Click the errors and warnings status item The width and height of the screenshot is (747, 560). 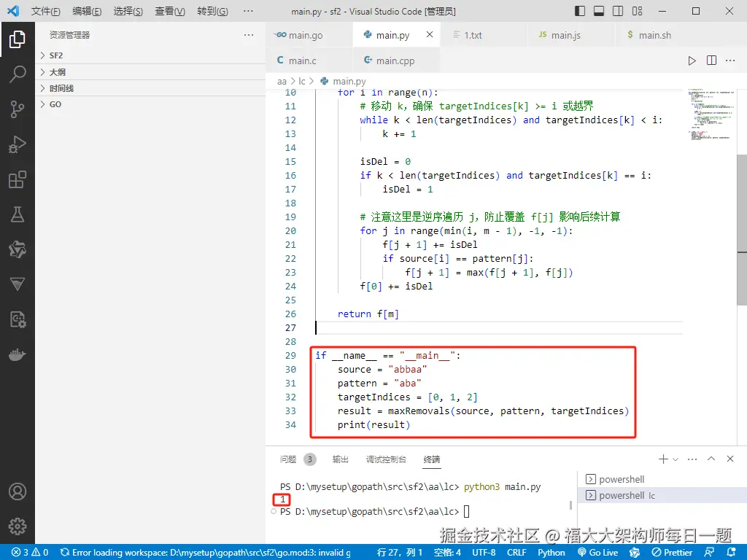[x=30, y=553]
